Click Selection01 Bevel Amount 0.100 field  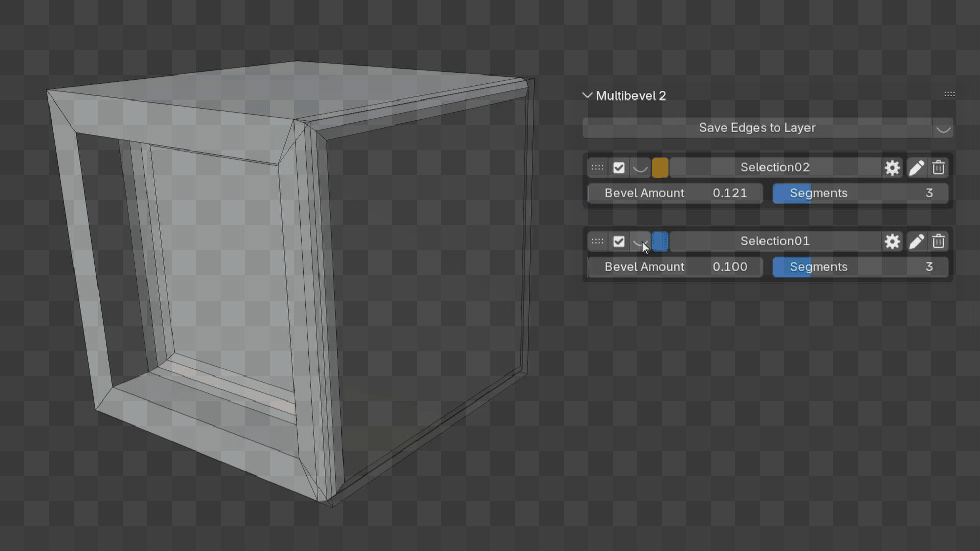[675, 267]
